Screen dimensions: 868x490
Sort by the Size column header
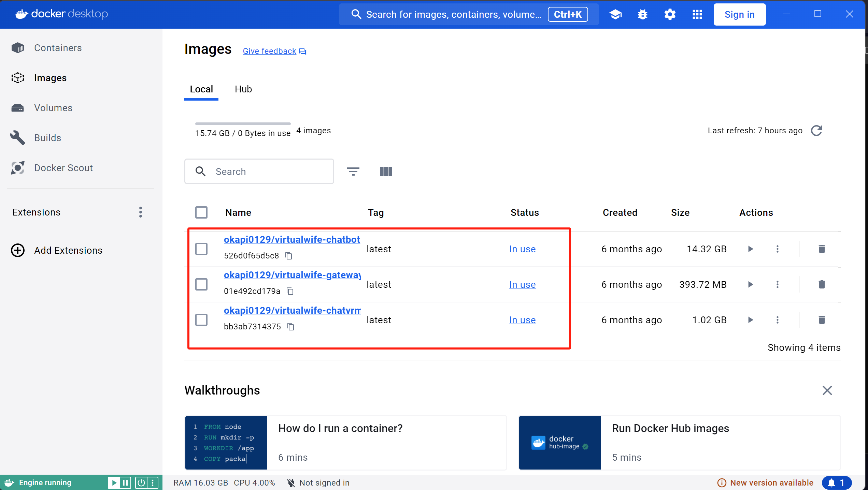click(x=680, y=212)
